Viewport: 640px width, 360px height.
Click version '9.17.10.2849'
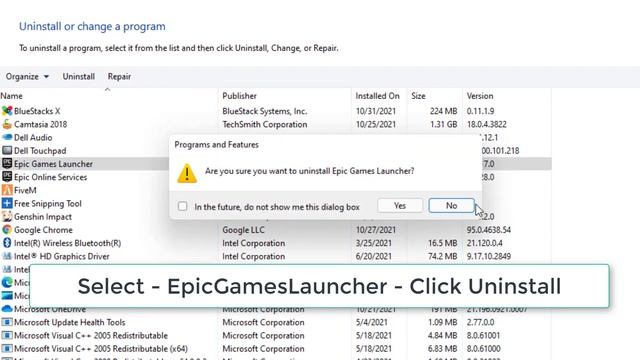tap(489, 256)
